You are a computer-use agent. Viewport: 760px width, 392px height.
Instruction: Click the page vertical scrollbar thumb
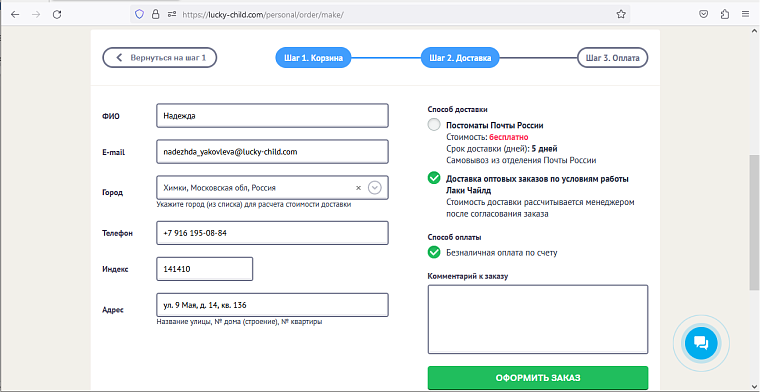pyautogui.click(x=754, y=223)
